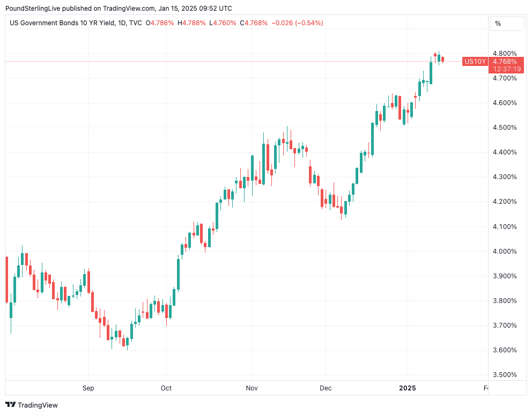Click the Nov label on the time axis
The height and width of the screenshot is (414, 532).
click(252, 387)
